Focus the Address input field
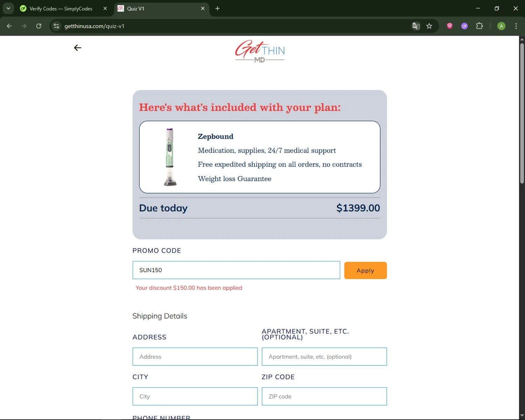The height and width of the screenshot is (420, 525). click(x=195, y=357)
